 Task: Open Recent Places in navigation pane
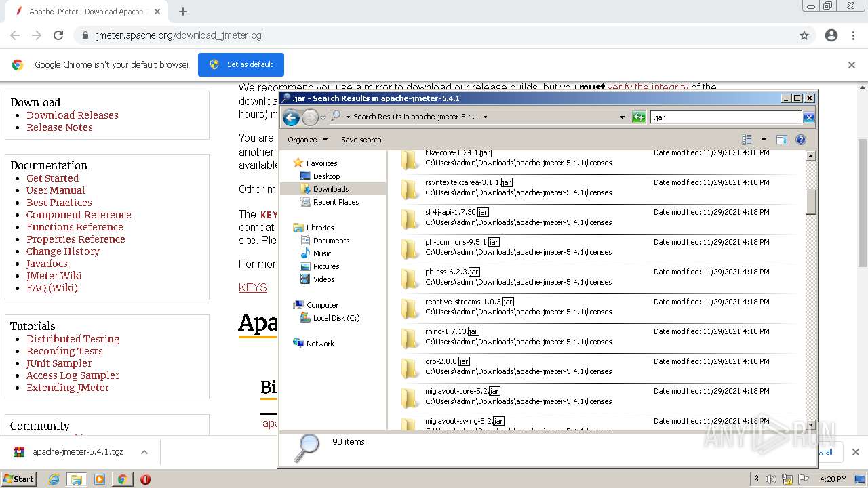[336, 202]
